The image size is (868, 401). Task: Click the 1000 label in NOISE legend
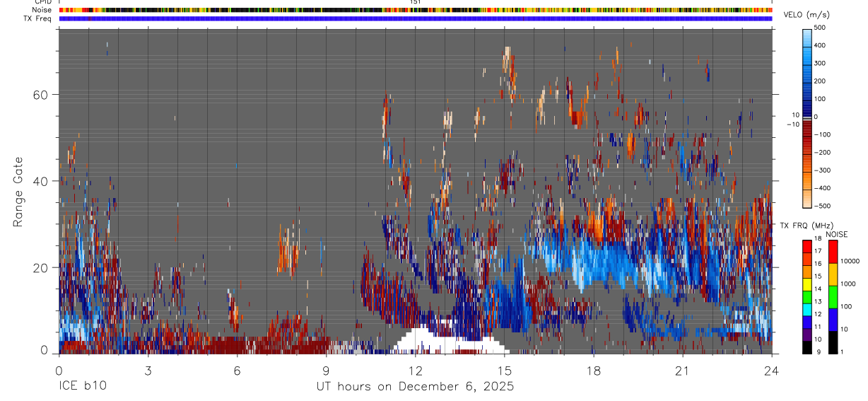tap(847, 284)
